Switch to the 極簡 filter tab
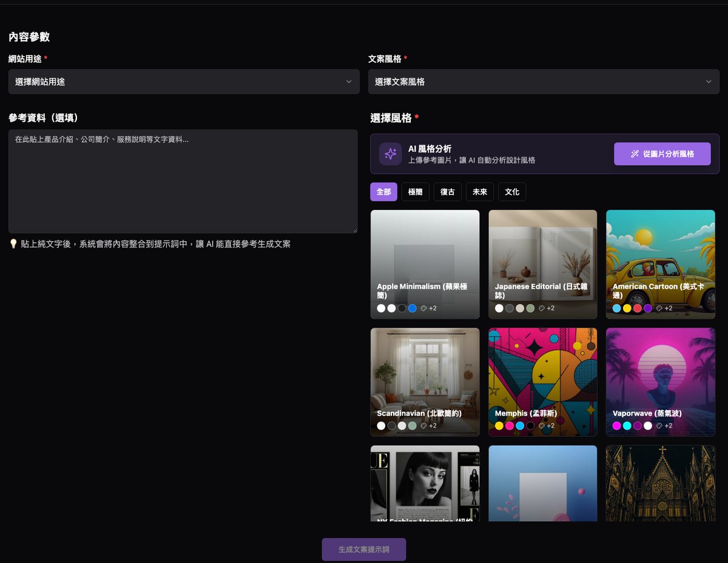 (x=416, y=192)
